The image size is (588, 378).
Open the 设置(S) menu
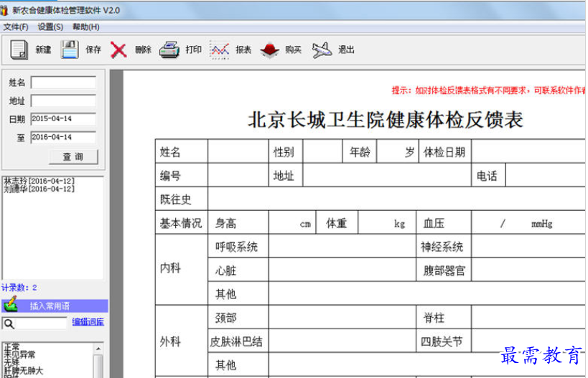[50, 27]
